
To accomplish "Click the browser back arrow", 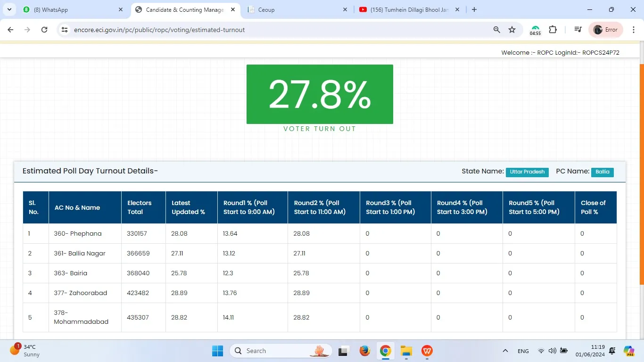I will [10, 30].
